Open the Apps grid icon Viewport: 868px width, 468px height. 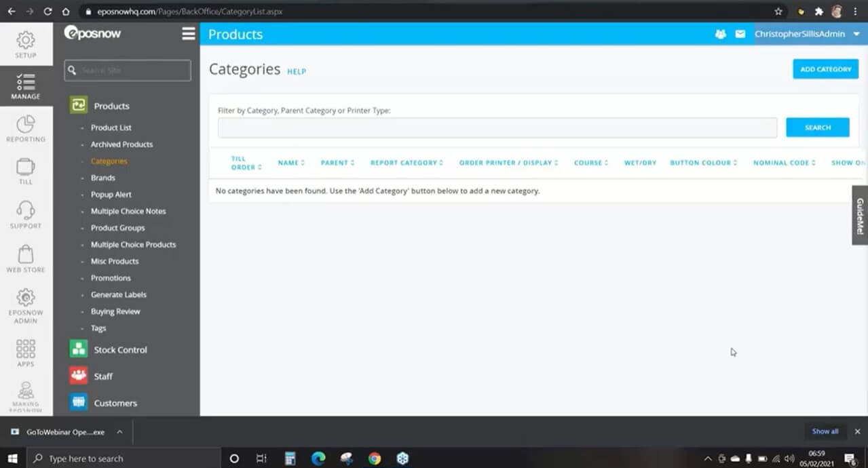26,353
